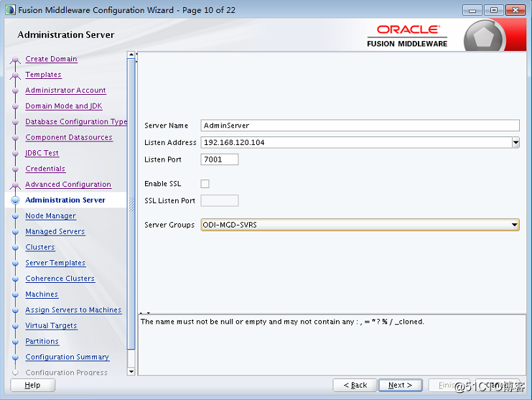
Task: Open Domain Mode and JDK step
Action: (63, 106)
